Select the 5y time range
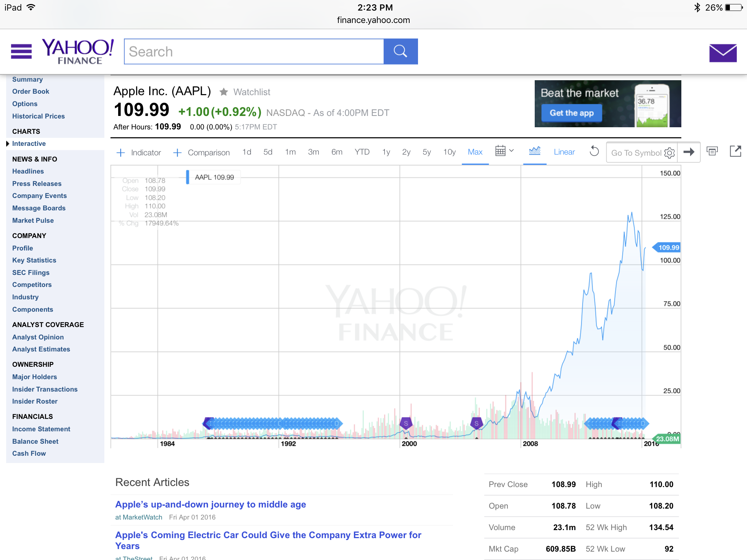The width and height of the screenshot is (747, 560). pyautogui.click(x=427, y=152)
